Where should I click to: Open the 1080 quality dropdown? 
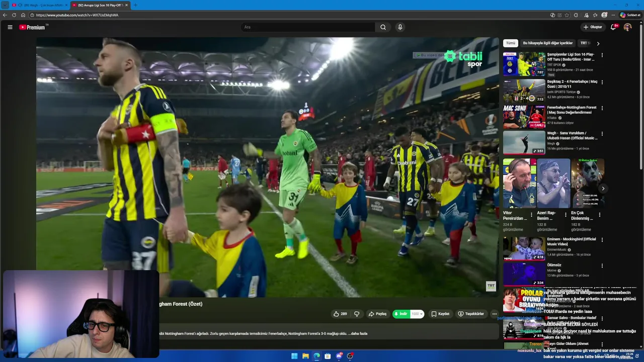pyautogui.click(x=417, y=314)
